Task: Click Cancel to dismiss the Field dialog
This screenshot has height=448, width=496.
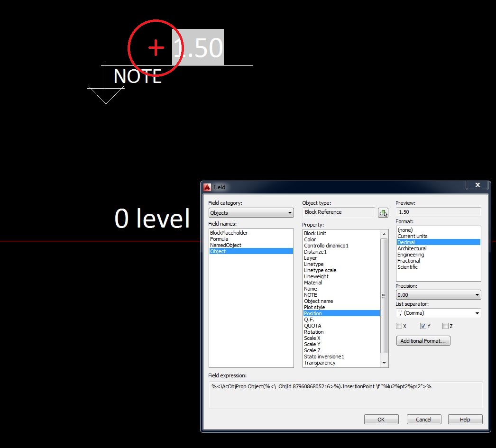Action: (423, 419)
